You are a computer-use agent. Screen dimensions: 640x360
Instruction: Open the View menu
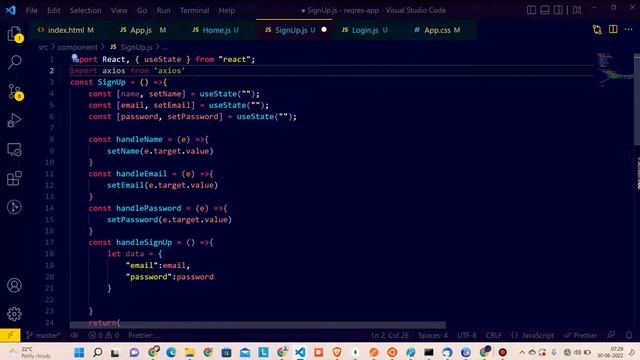(x=119, y=10)
